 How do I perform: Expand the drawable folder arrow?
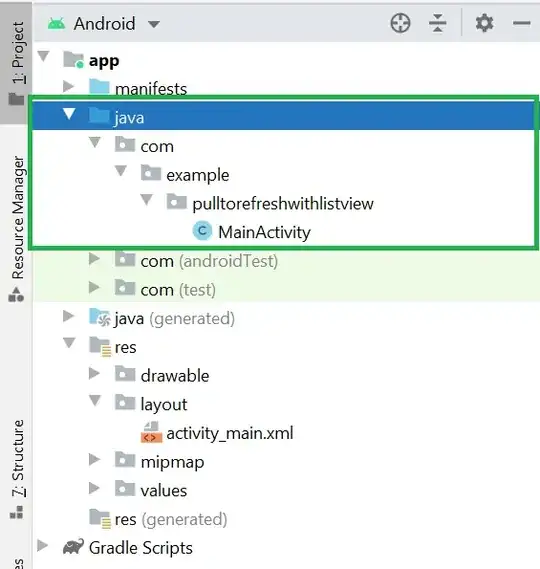pos(94,373)
